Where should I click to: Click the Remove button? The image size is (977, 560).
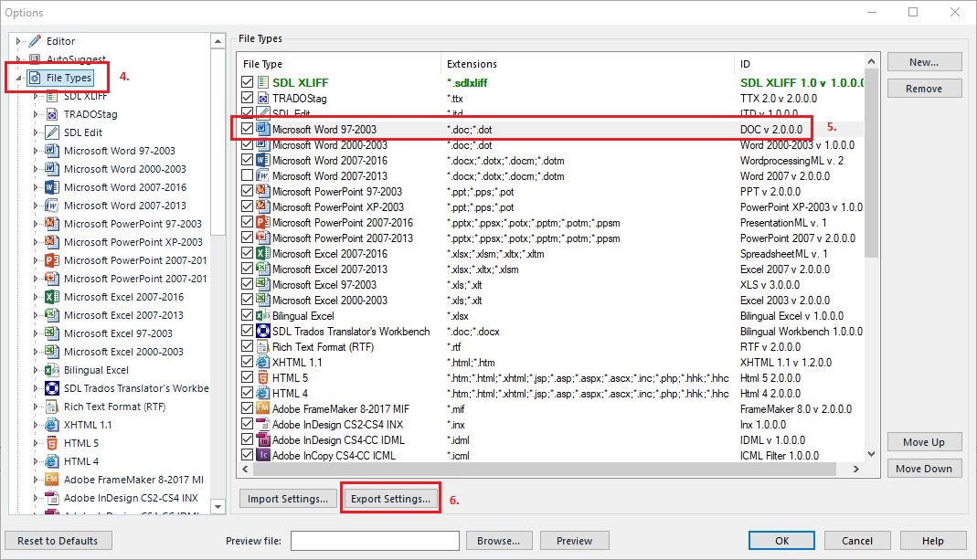924,89
